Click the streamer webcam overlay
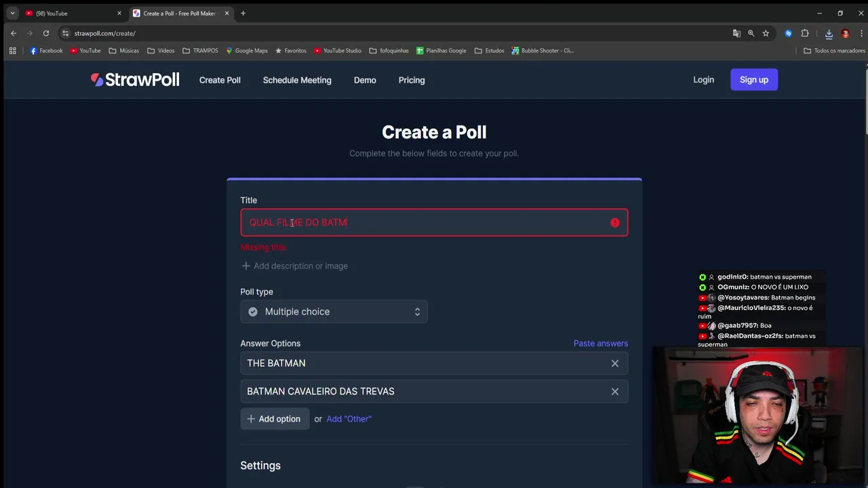The width and height of the screenshot is (868, 488). coord(758,417)
